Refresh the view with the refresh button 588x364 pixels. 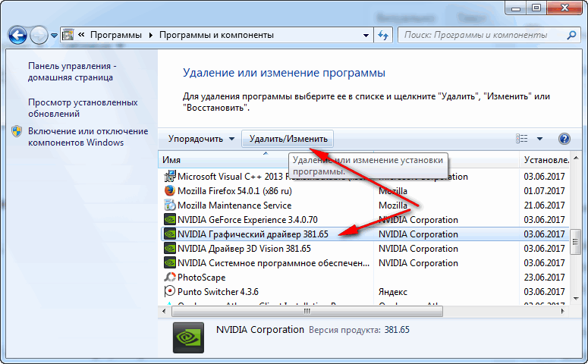click(383, 35)
